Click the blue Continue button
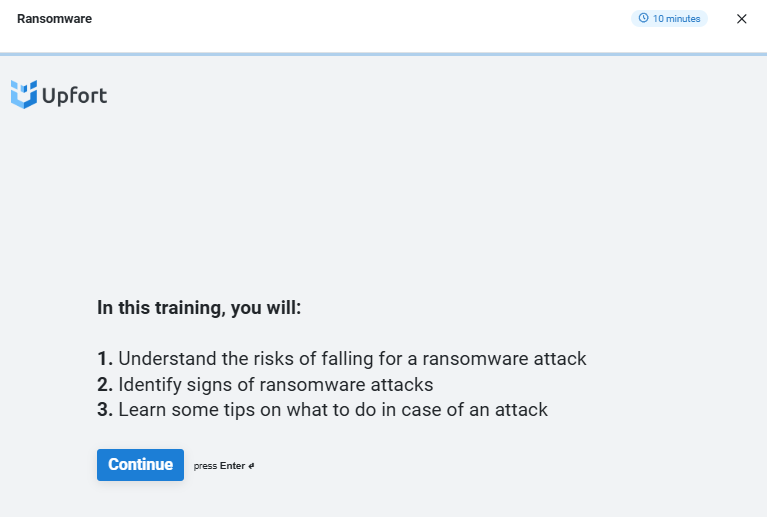The height and width of the screenshot is (517, 767). 140,465
